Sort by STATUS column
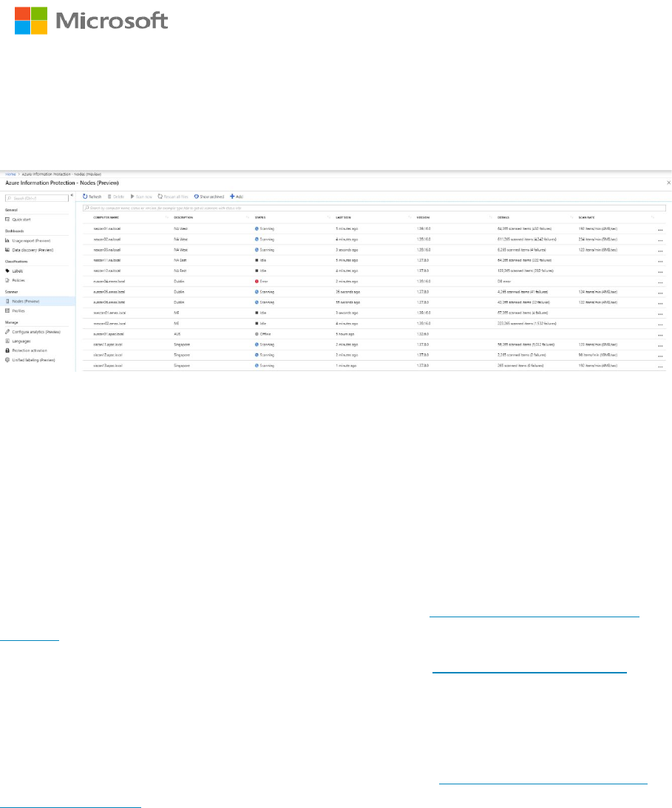 pos(260,217)
